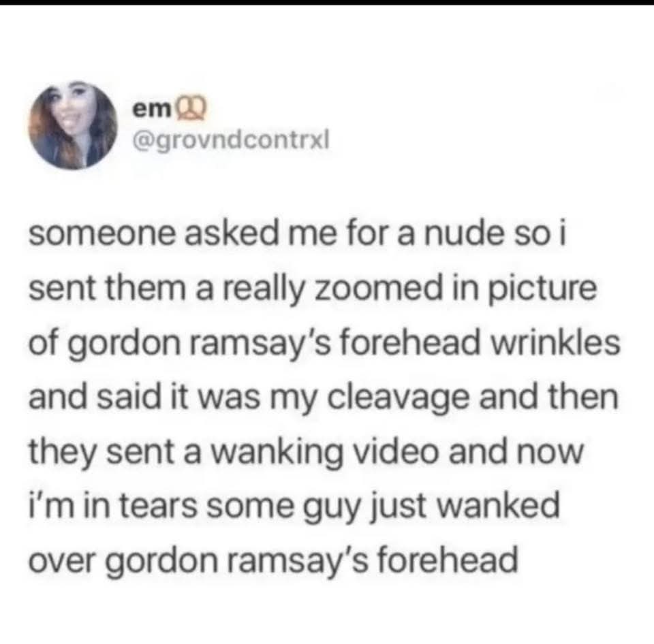Viewport: 654px width, 644px height.
Task: Select the line "sent them a really zoomed"
Action: tap(313, 289)
